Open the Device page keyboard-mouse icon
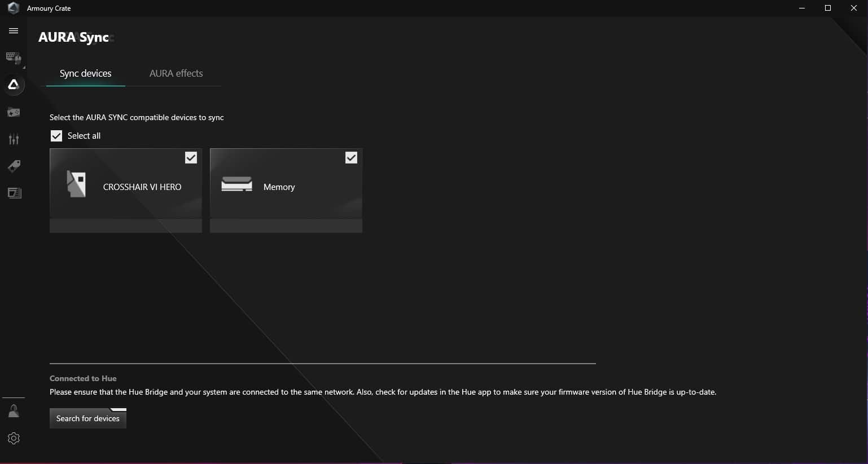This screenshot has width=868, height=464. [14, 58]
